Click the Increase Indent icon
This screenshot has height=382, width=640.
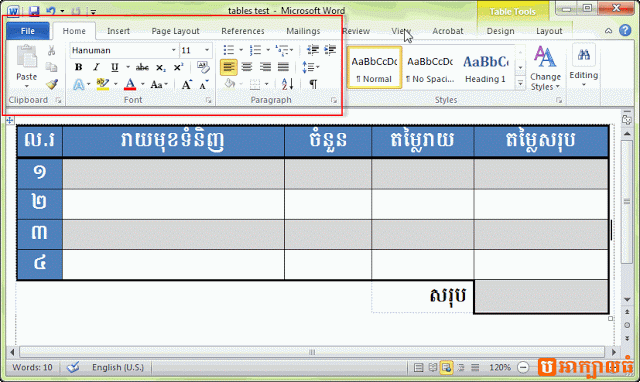[330, 50]
